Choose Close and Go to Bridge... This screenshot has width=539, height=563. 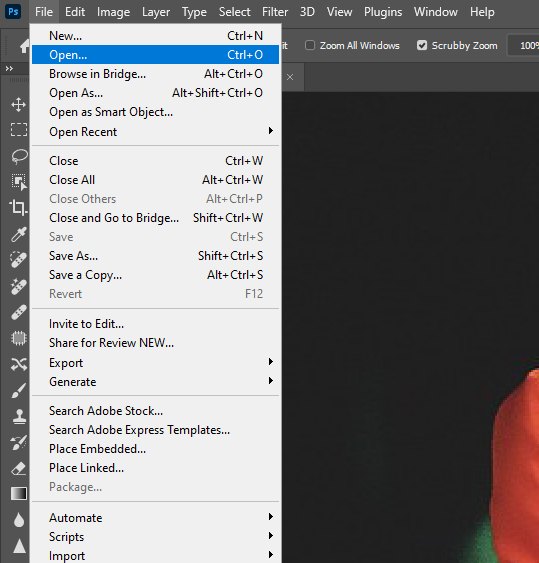[155, 218]
